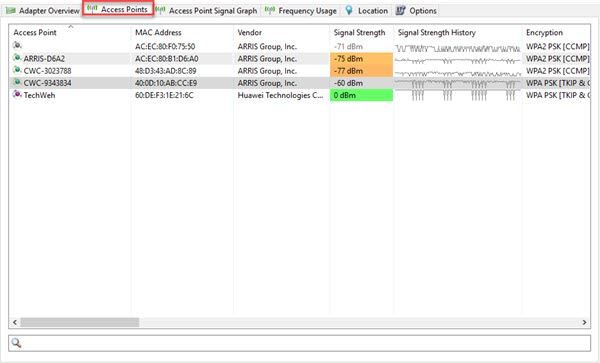Switch to Access Point Signal Graph tab

pos(207,11)
